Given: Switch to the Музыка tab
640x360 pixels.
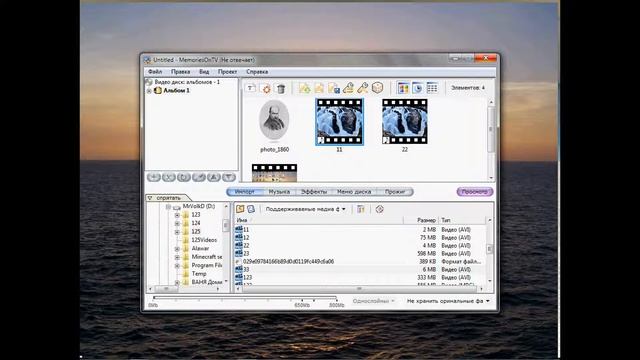Looking at the screenshot, I should (x=279, y=191).
